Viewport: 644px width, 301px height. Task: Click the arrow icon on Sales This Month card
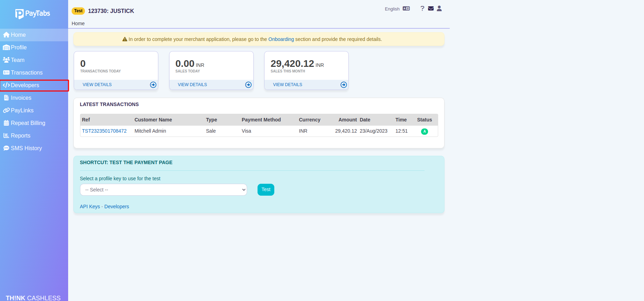(x=343, y=85)
